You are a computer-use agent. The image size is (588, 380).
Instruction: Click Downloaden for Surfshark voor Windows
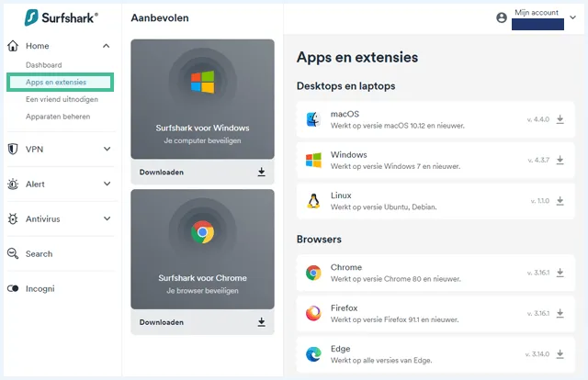[x=162, y=172]
